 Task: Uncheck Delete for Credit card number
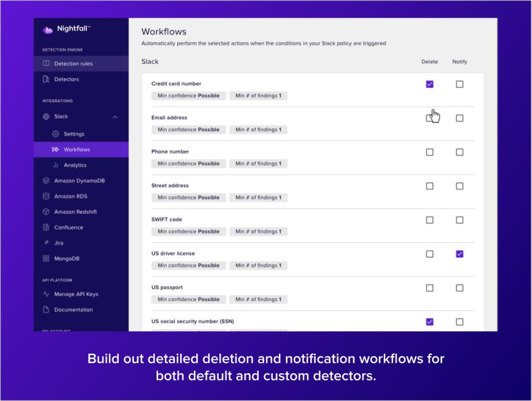click(429, 84)
